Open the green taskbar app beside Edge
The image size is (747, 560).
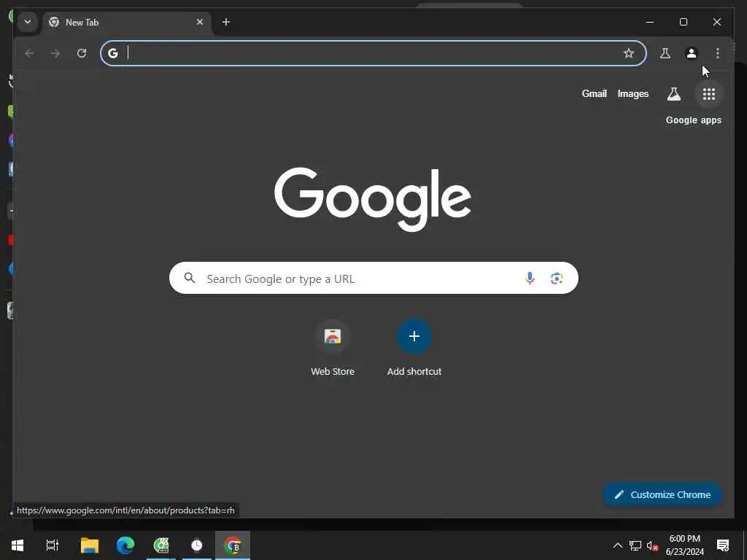tap(161, 545)
